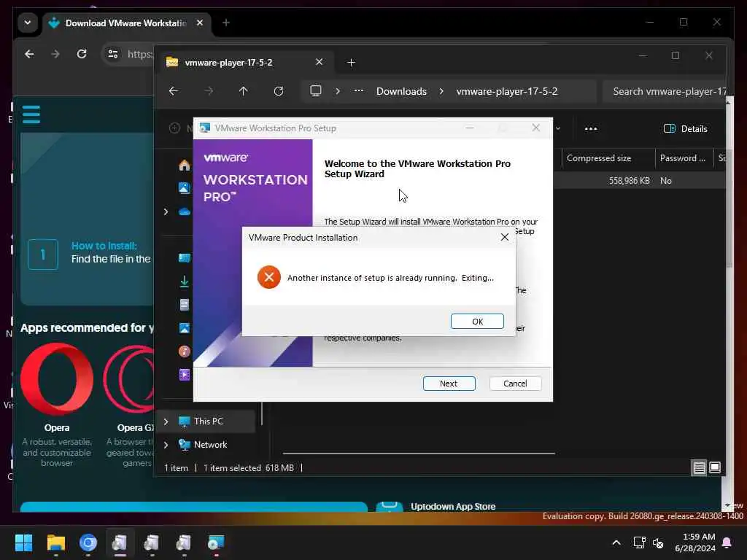Expand Network tree node
The height and width of the screenshot is (560, 747).
click(166, 445)
